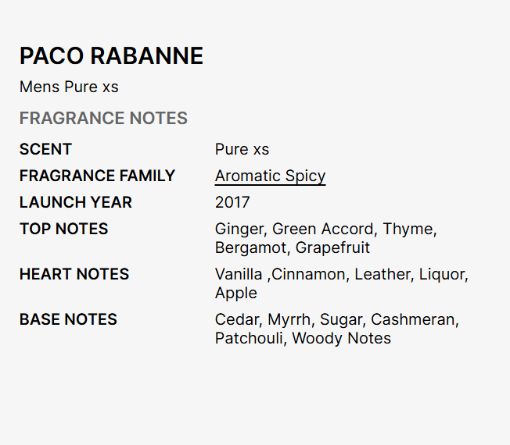Click the SCENT label
Viewport: 510px width, 445px height.
(46, 149)
